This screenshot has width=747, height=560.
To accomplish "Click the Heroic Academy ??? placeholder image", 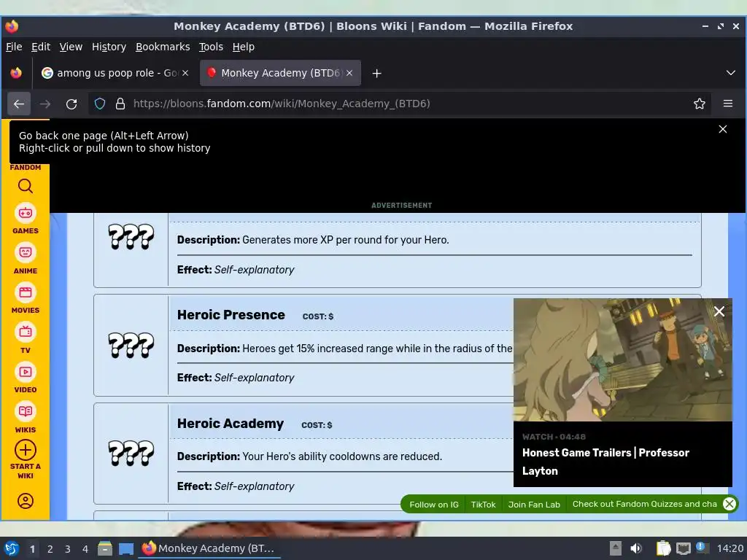I will click(x=131, y=453).
